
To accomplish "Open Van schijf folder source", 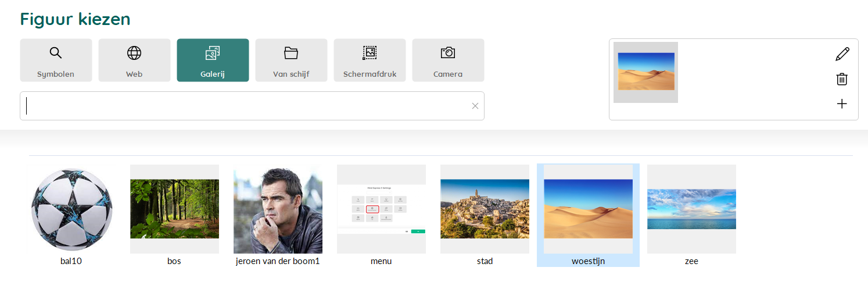I will [291, 60].
